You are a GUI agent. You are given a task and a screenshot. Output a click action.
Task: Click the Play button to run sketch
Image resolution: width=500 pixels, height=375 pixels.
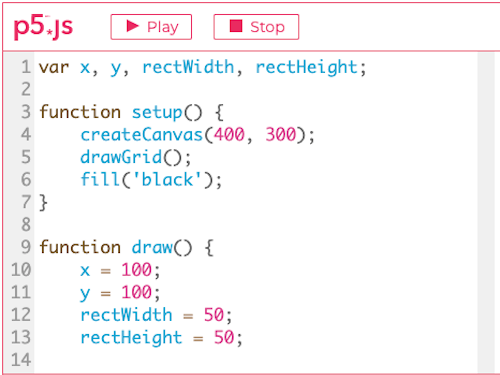(151, 27)
